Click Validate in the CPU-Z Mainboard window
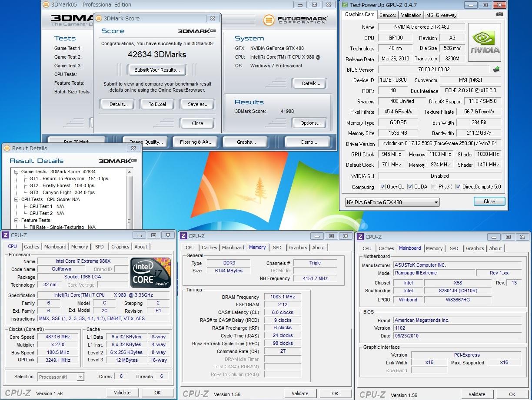532x400 pixels. tap(477, 394)
